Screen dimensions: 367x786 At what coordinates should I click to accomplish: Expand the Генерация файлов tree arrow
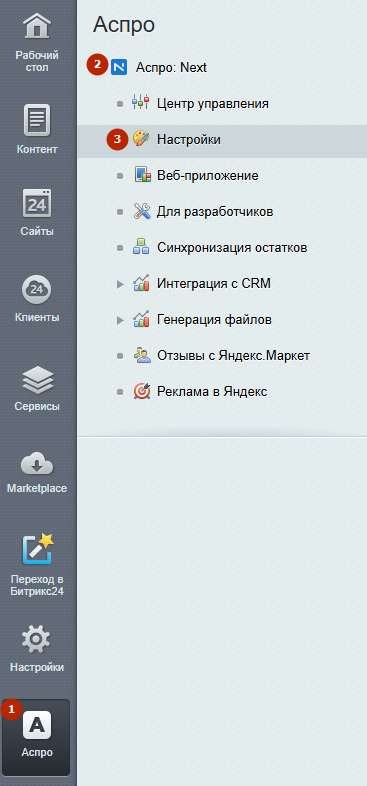[x=120, y=320]
